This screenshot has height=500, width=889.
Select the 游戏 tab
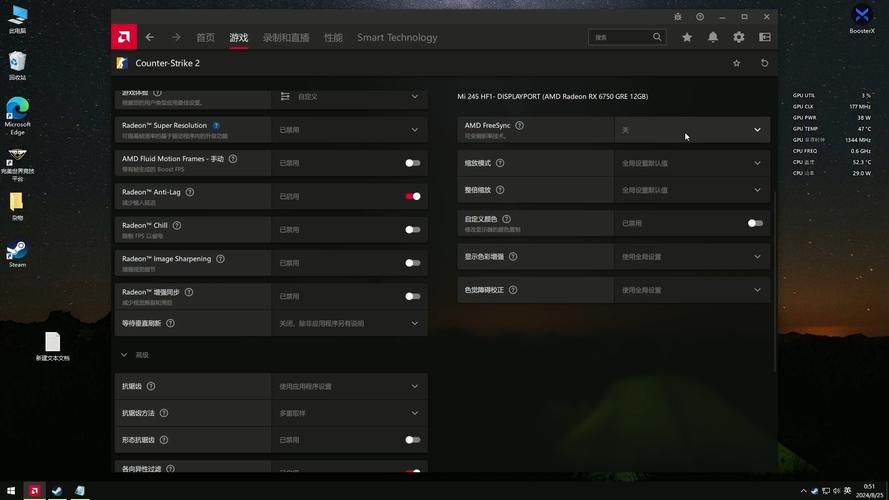[239, 37]
